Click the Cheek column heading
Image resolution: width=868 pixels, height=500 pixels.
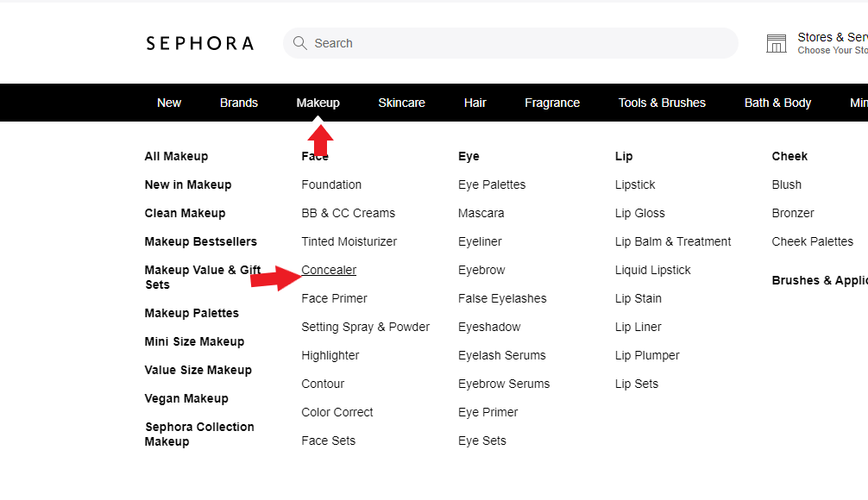[789, 157]
